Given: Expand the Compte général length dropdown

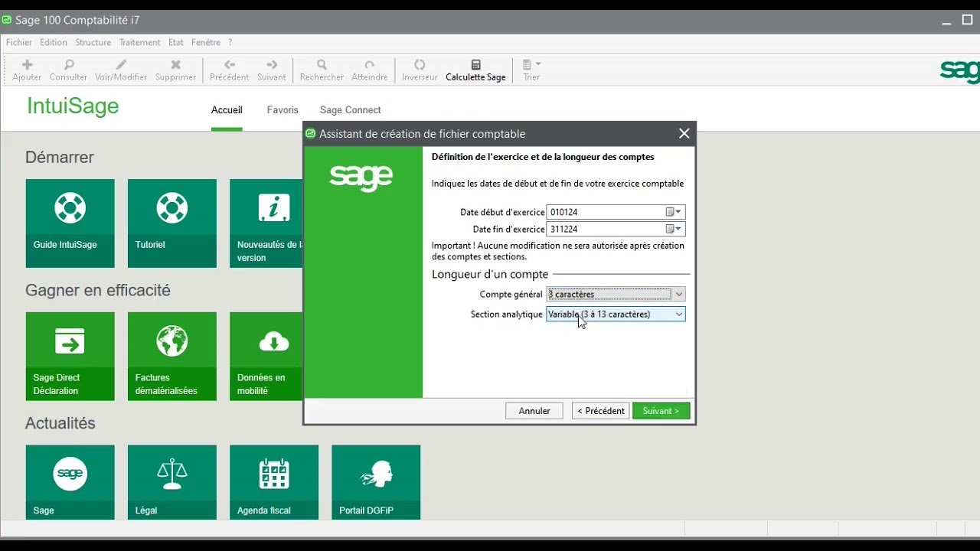Looking at the screenshot, I should (678, 295).
